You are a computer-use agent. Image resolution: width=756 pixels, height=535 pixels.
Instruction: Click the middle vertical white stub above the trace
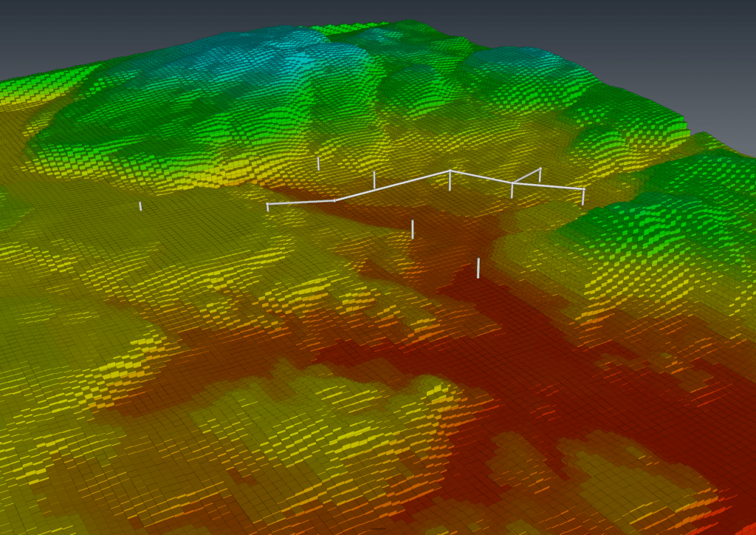click(374, 178)
